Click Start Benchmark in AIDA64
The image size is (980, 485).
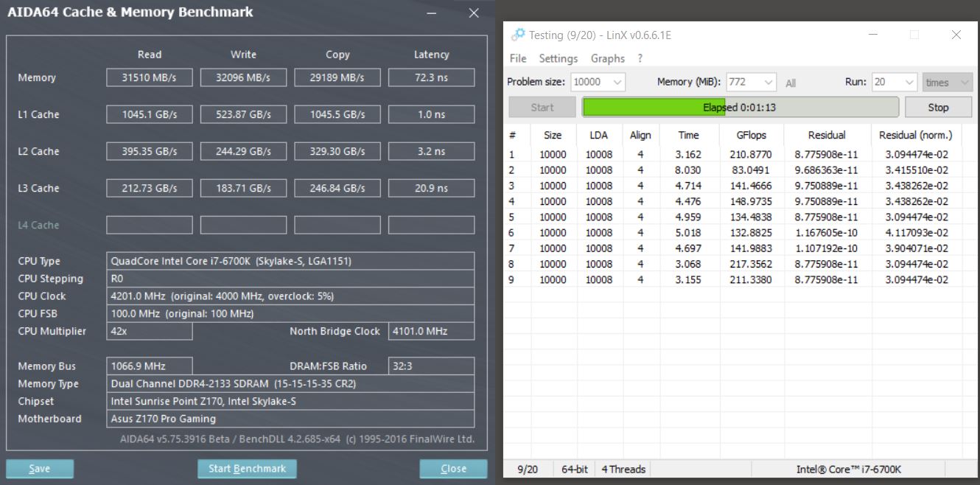pyautogui.click(x=247, y=469)
